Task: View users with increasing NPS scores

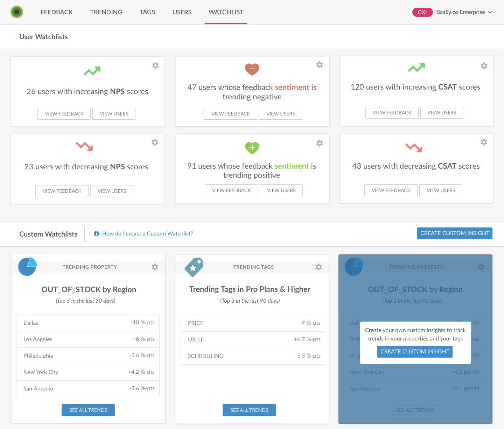Action: click(114, 114)
